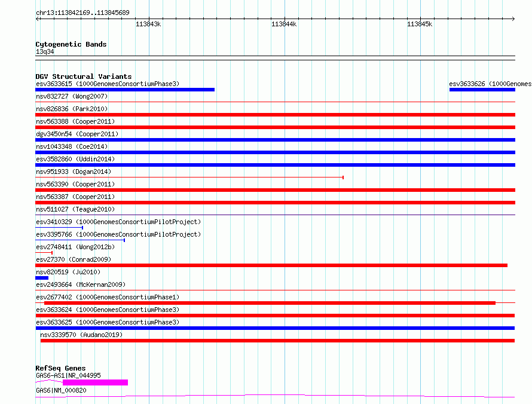Viewport: 532px width, 404px height.
Task: Click the left arrow of the ruler
Action: click(38, 19)
